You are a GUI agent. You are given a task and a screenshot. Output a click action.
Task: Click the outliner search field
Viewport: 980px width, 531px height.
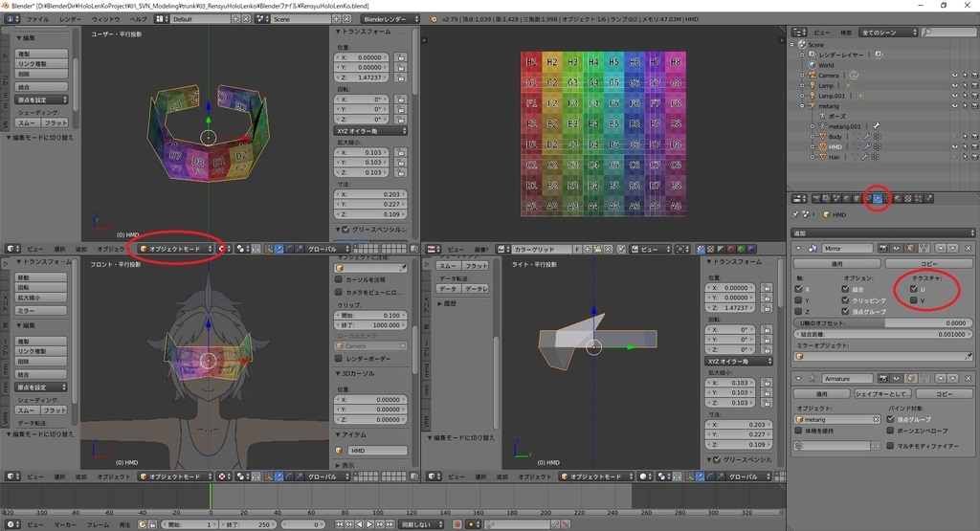tap(949, 33)
